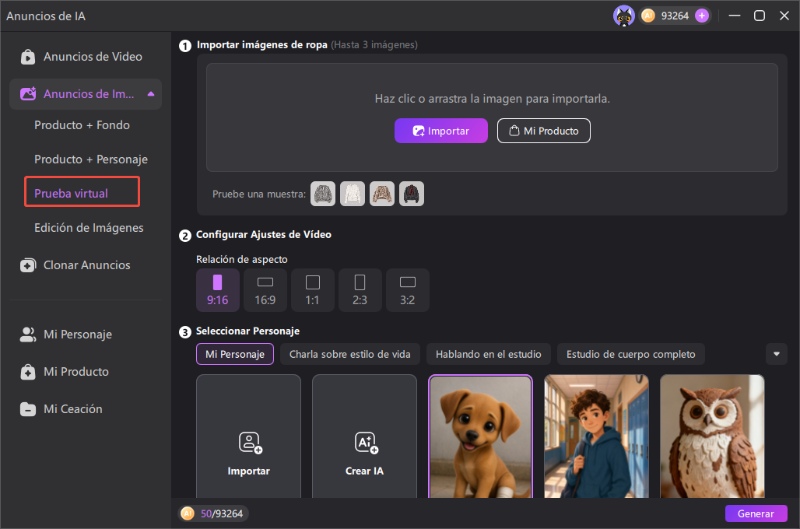Select 16:9 aspect ratio
Image resolution: width=800 pixels, height=529 pixels.
265,290
